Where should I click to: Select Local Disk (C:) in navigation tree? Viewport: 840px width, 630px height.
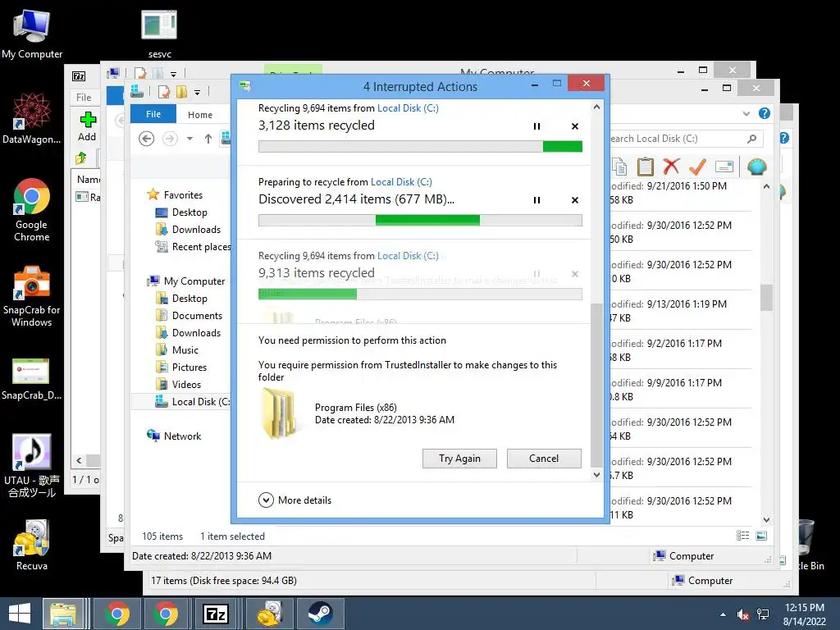click(x=192, y=401)
